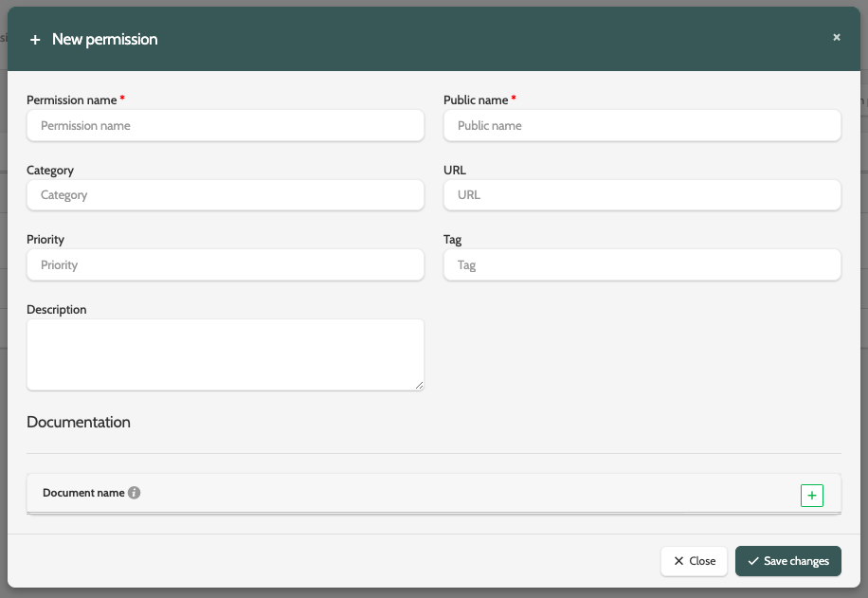Click the green plus add document icon
The height and width of the screenshot is (598, 868).
click(811, 496)
